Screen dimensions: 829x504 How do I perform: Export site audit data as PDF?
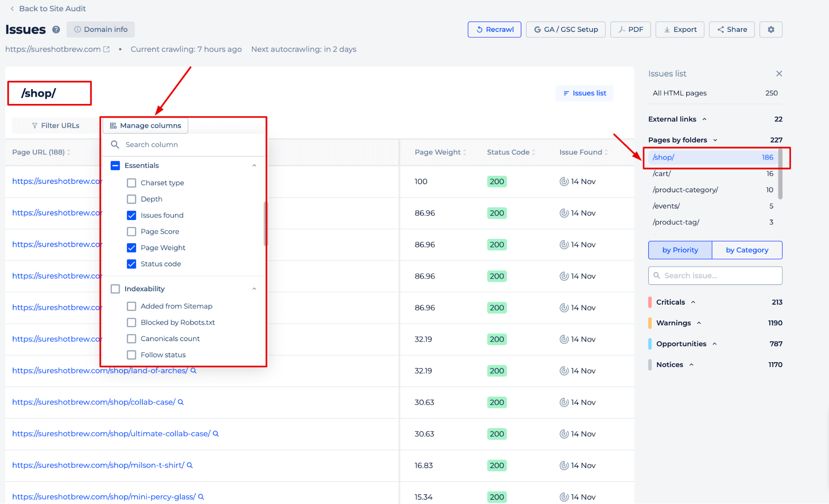(630, 29)
